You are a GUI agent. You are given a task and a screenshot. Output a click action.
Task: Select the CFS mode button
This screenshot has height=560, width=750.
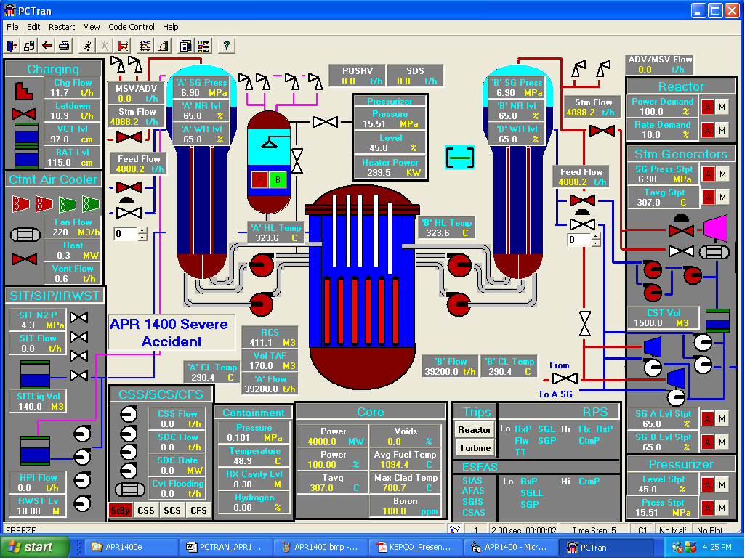[198, 511]
